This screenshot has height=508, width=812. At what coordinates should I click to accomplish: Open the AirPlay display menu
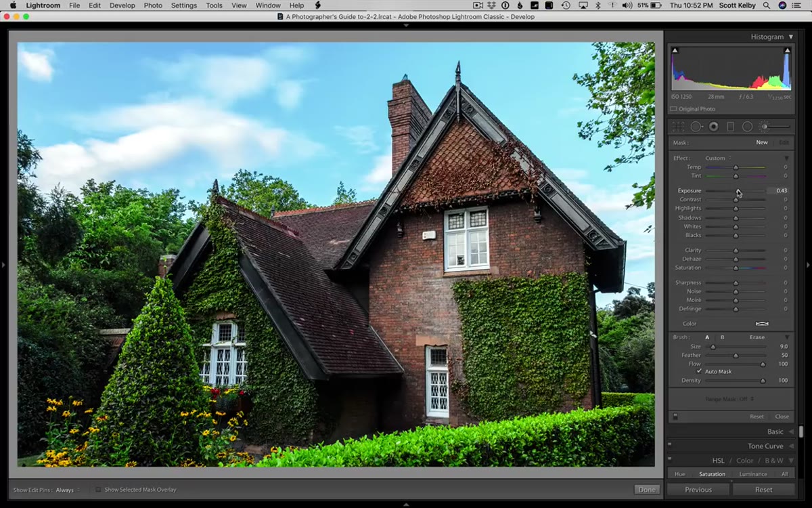pos(583,5)
